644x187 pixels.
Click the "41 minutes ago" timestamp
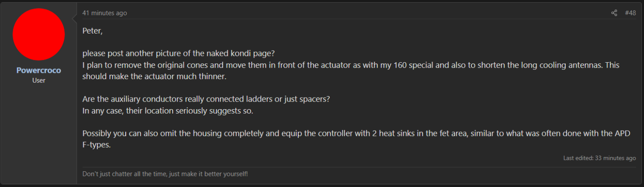coord(104,13)
